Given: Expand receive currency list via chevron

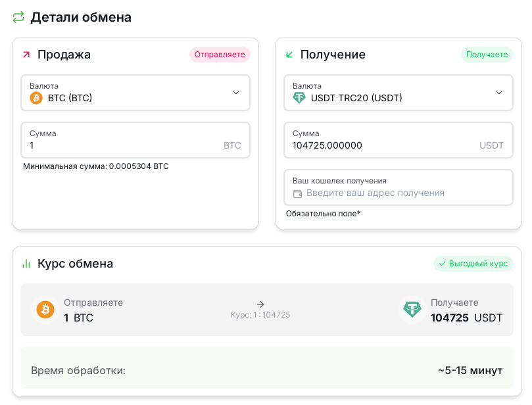Looking at the screenshot, I should pyautogui.click(x=499, y=93).
